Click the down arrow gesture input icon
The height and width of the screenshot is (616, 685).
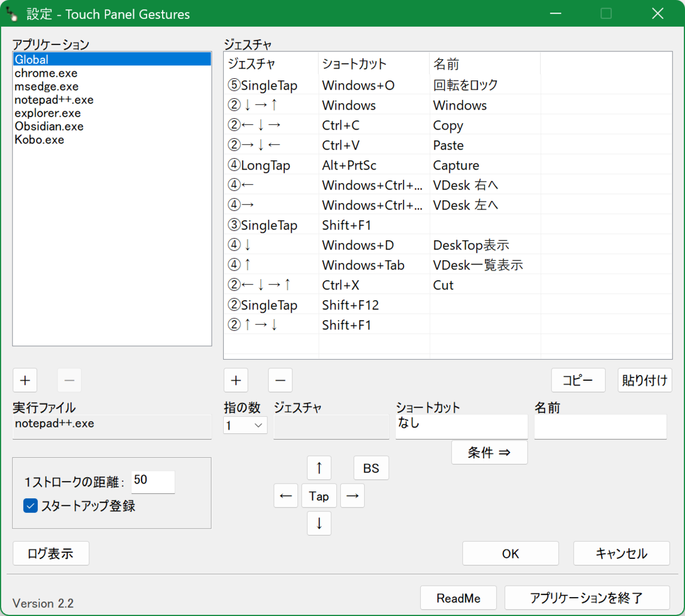[x=319, y=523]
